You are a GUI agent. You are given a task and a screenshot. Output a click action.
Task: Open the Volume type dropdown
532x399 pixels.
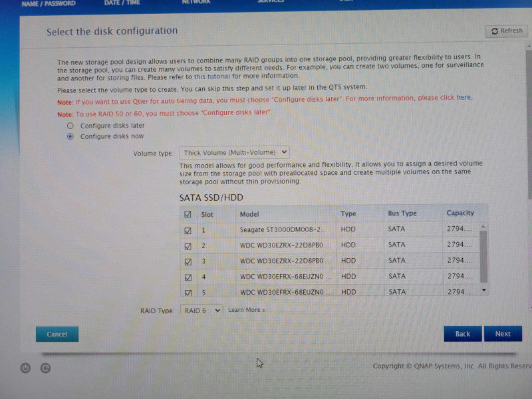(x=235, y=152)
